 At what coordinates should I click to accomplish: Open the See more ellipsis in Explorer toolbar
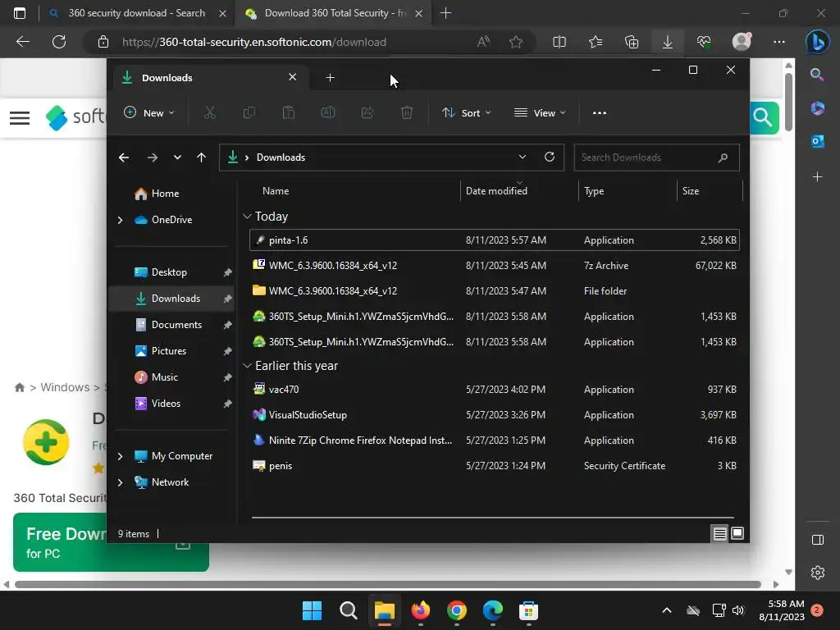600,113
